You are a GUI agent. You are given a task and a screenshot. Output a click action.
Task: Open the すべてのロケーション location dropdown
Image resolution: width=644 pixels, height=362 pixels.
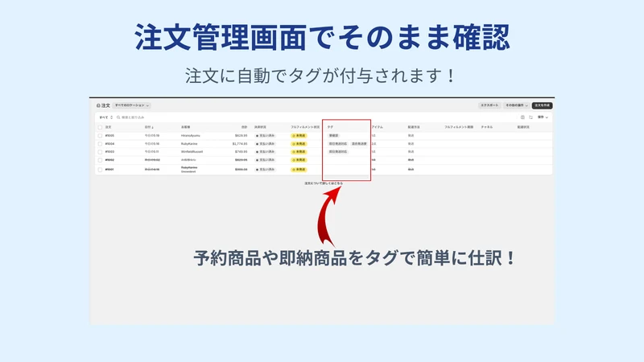click(x=132, y=105)
